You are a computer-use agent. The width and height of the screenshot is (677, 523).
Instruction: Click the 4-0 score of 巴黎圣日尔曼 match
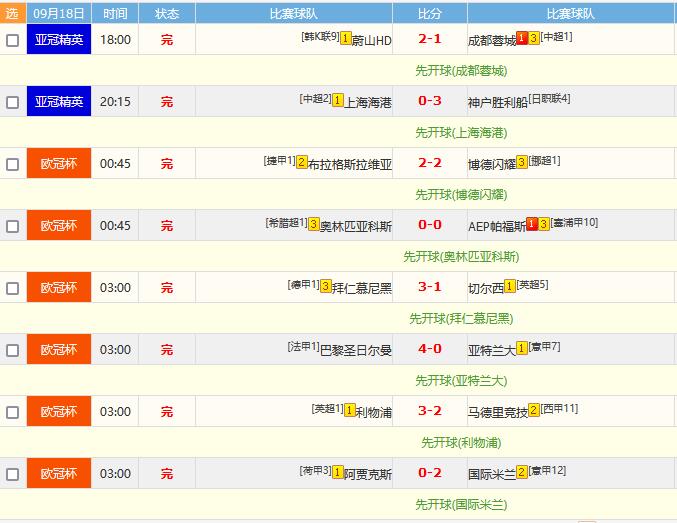(x=430, y=349)
